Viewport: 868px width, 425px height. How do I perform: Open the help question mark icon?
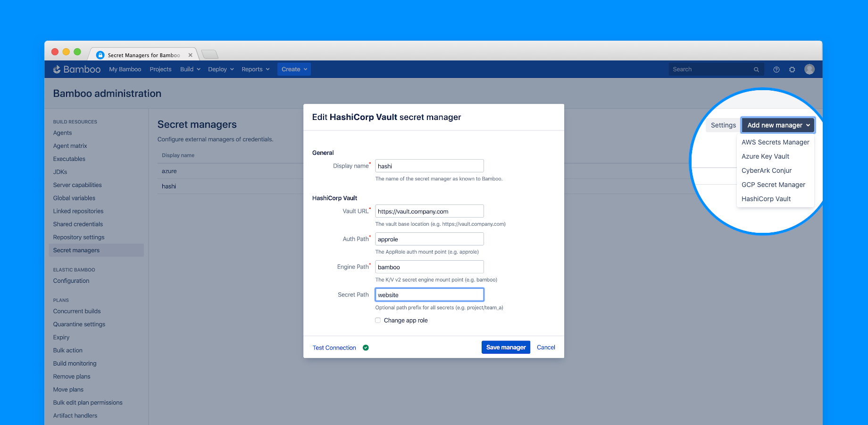pyautogui.click(x=776, y=69)
